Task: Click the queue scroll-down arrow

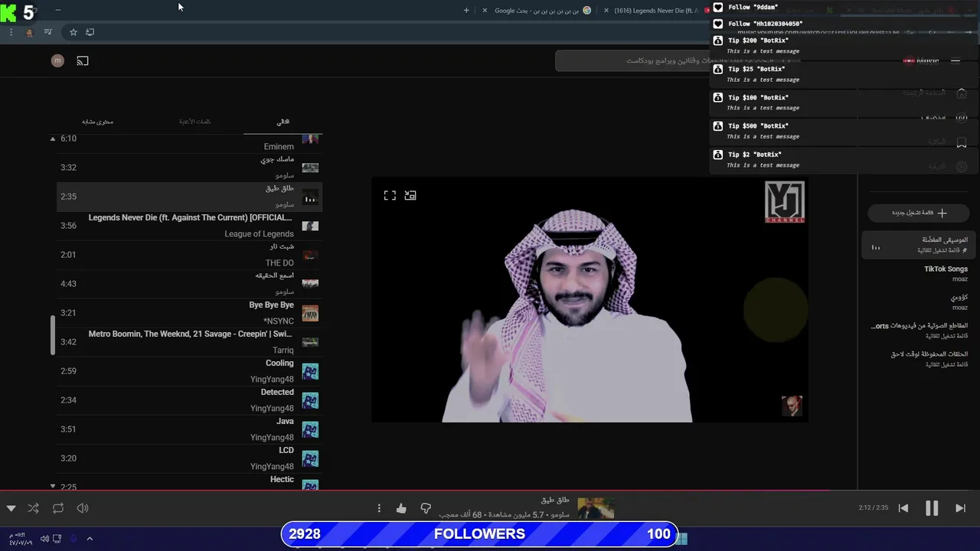Action: [53, 486]
